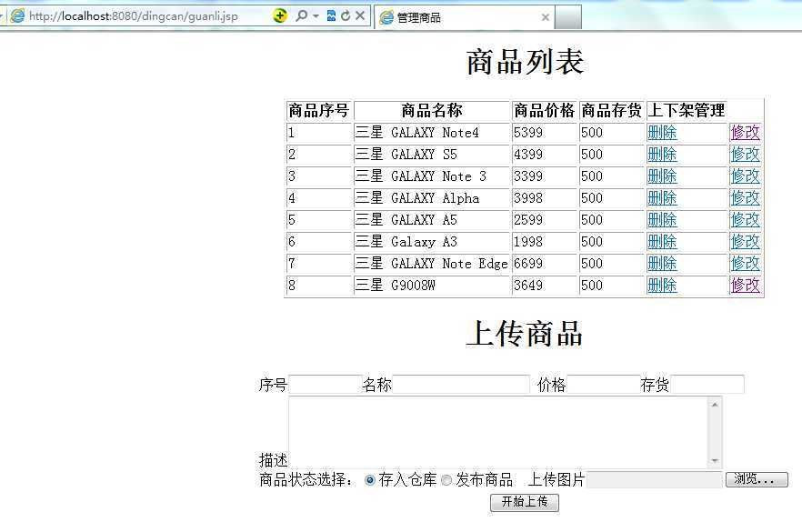Click the description box scroll down arrow
Screen dimensions: 802x532
(715, 460)
